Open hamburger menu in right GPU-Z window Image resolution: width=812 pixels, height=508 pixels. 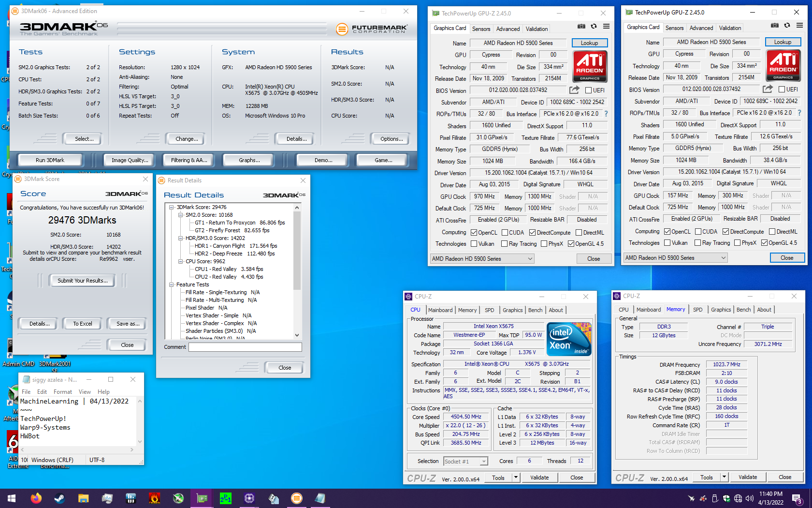pos(799,26)
